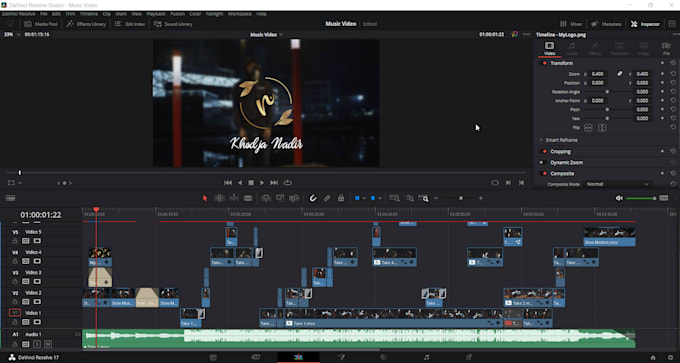
Task: Open the Timeline View Options icon
Action: pyautogui.click(x=10, y=198)
